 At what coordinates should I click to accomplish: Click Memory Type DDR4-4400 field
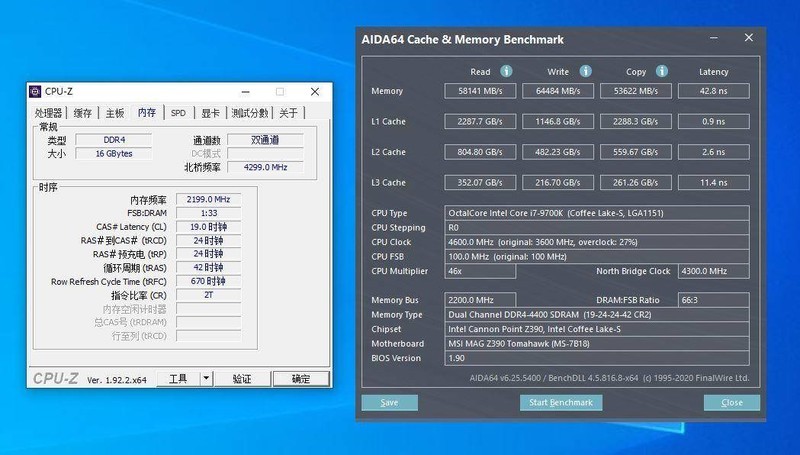point(597,315)
